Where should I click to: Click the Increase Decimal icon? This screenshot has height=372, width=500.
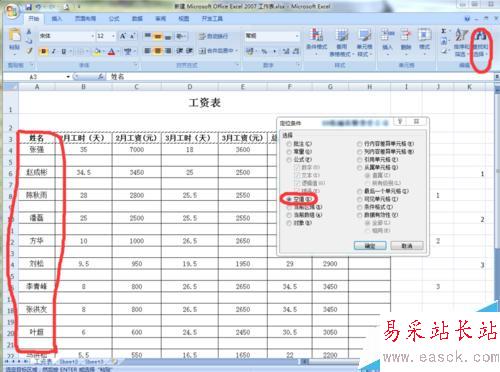click(x=286, y=51)
